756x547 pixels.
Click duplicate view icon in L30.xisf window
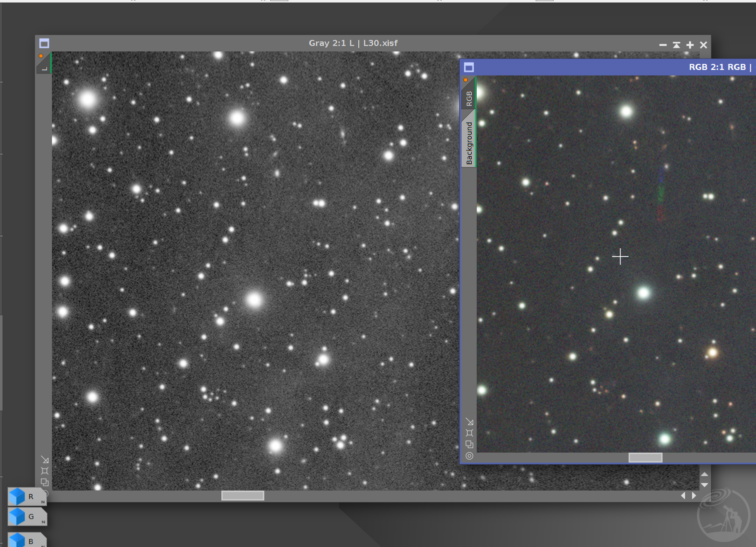click(x=44, y=482)
